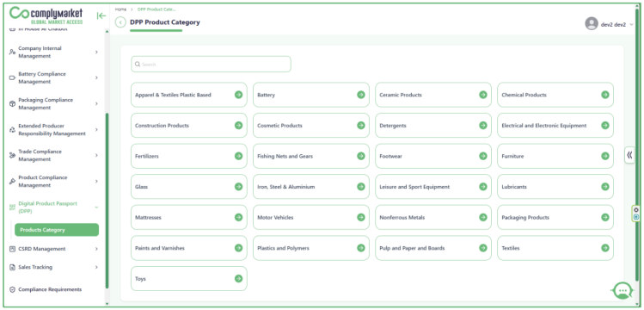644x310 pixels.
Task: Click arrow icon on Cosmetic Products card
Action: coord(361,126)
